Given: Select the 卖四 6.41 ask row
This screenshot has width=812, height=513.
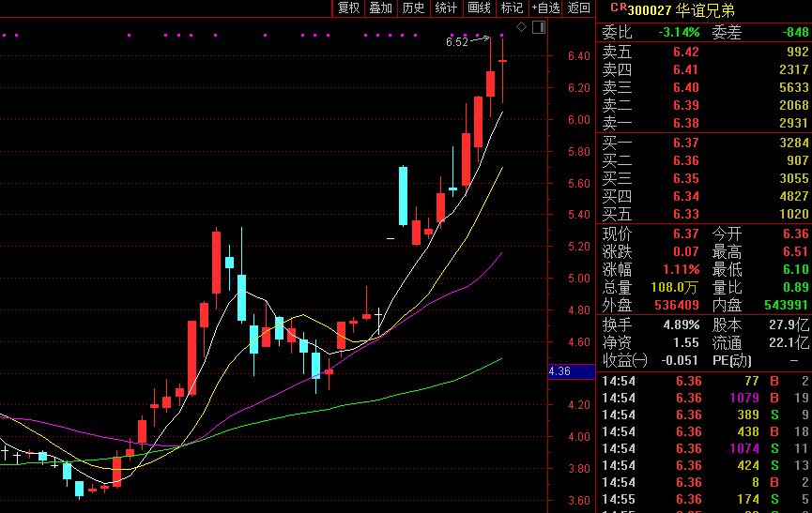Looking at the screenshot, I should [704, 69].
